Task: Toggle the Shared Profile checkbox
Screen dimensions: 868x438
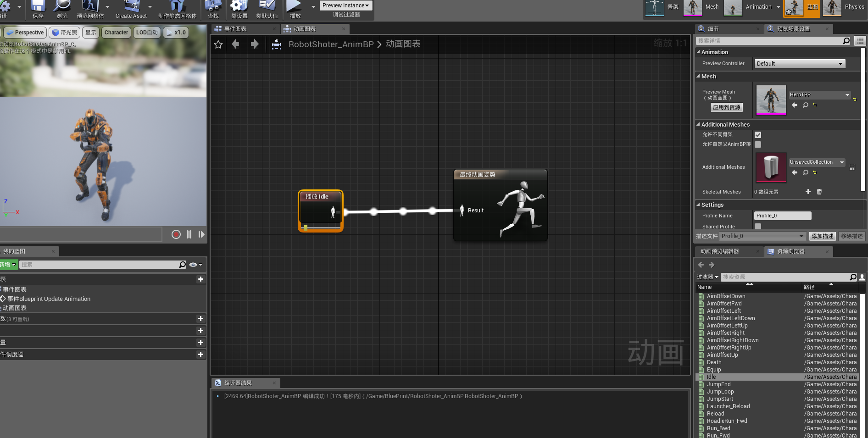Action: tap(757, 226)
